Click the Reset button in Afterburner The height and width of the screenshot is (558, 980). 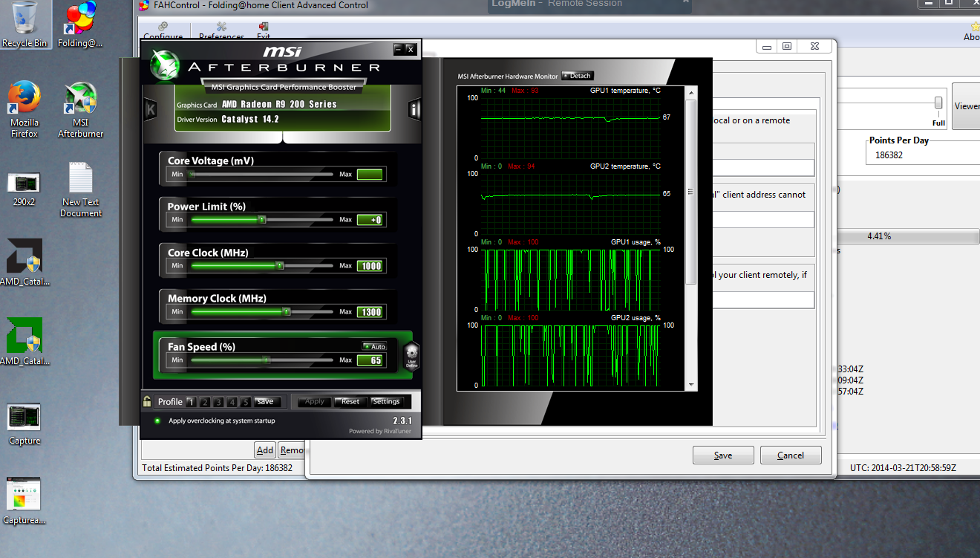pos(350,401)
